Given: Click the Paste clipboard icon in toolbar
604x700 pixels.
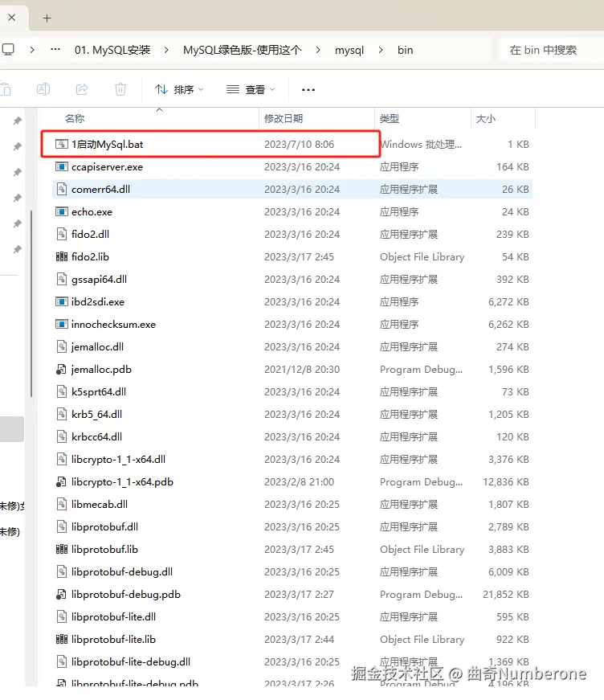Looking at the screenshot, I should (x=6, y=89).
